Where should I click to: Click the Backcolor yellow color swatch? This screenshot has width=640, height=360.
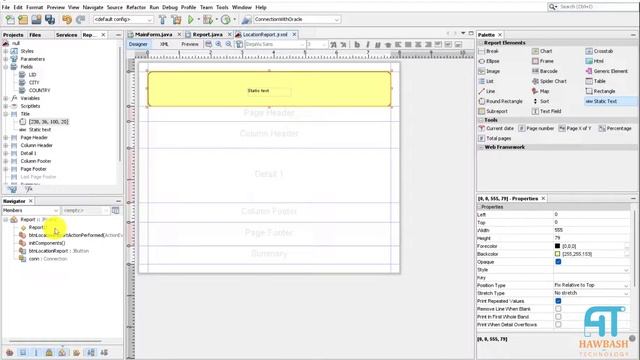[x=557, y=254]
